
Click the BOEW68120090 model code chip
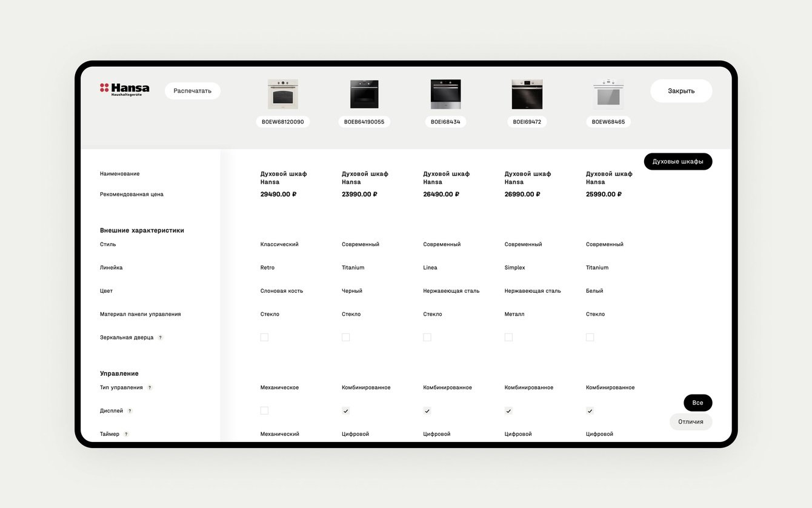click(x=283, y=122)
